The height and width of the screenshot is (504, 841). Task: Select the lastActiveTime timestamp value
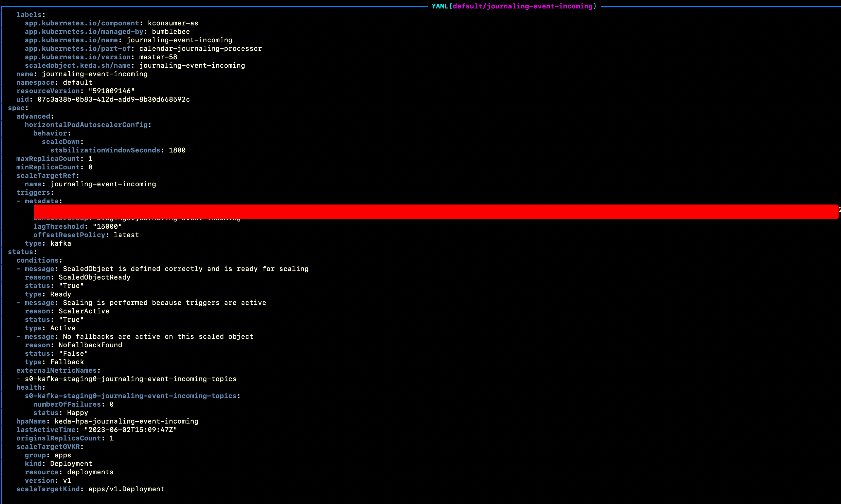[x=131, y=429]
